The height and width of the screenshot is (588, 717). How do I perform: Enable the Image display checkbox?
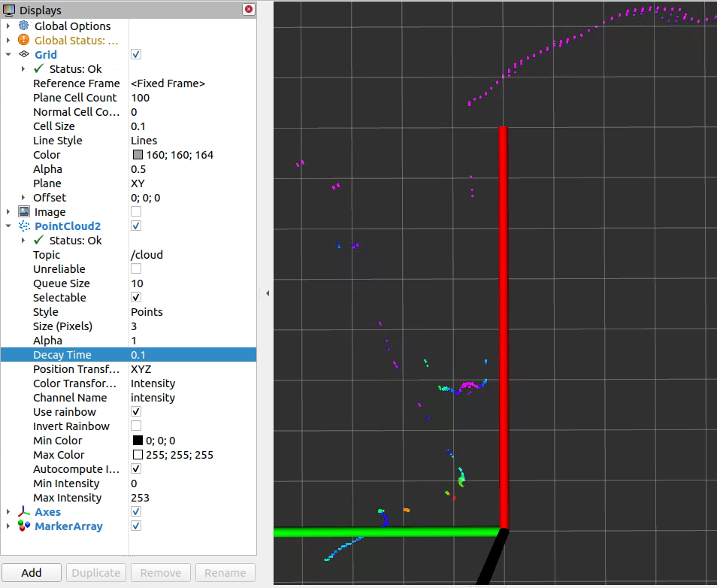pyautogui.click(x=136, y=212)
